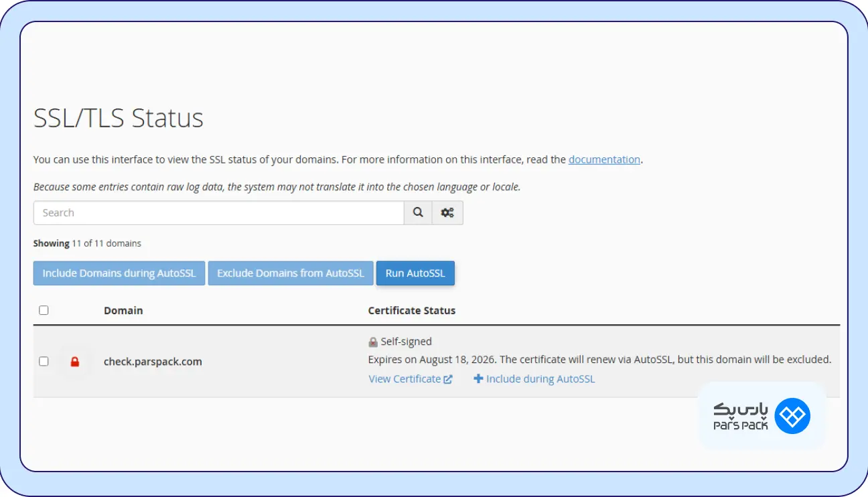Select the check.parspack.com domain name
Screen dimensions: 868x497
pyautogui.click(x=153, y=362)
